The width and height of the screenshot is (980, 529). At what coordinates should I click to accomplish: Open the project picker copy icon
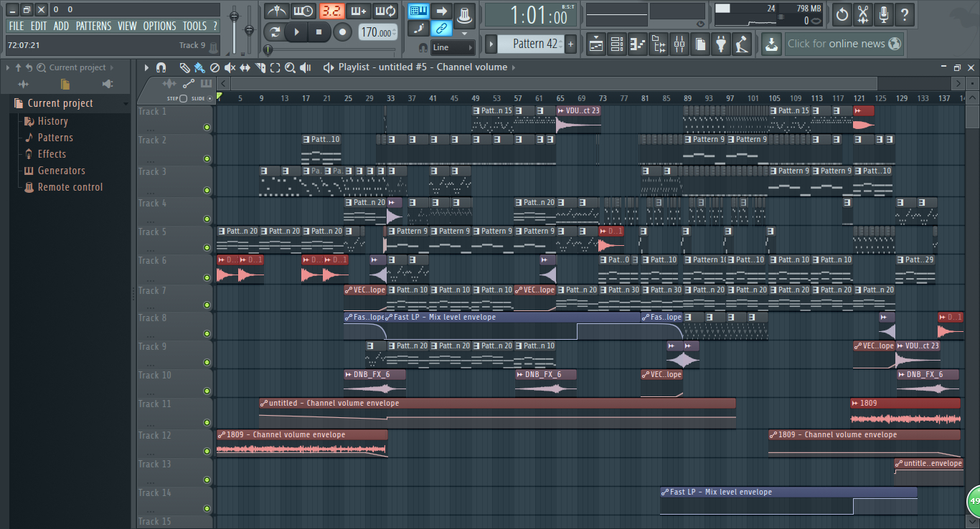click(x=699, y=44)
